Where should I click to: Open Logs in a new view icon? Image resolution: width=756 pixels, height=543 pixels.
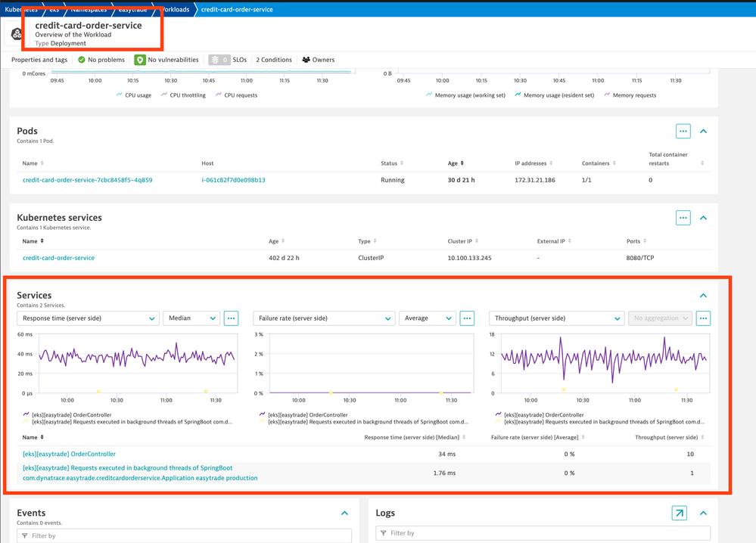pos(679,514)
